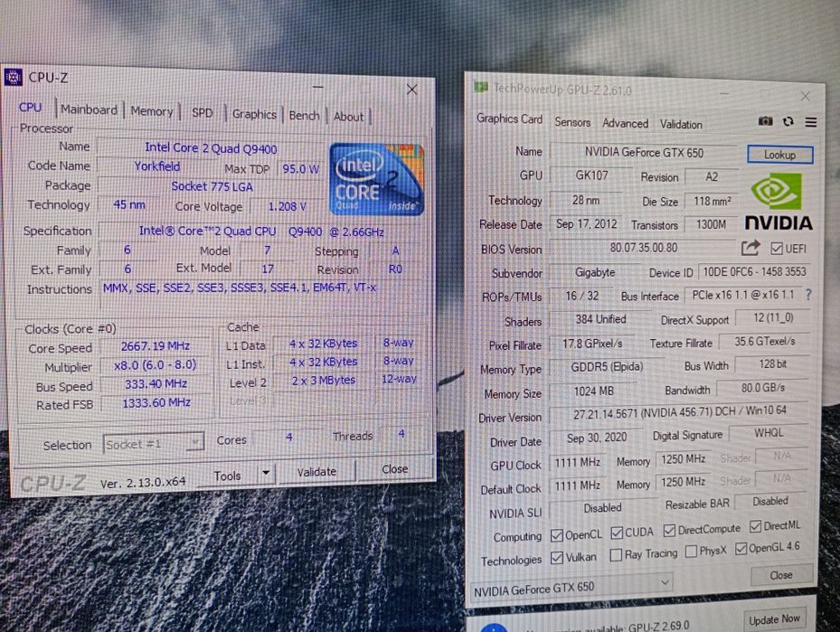Click the Max TDP value 95.0 W
The image size is (840, 632).
tap(300, 169)
